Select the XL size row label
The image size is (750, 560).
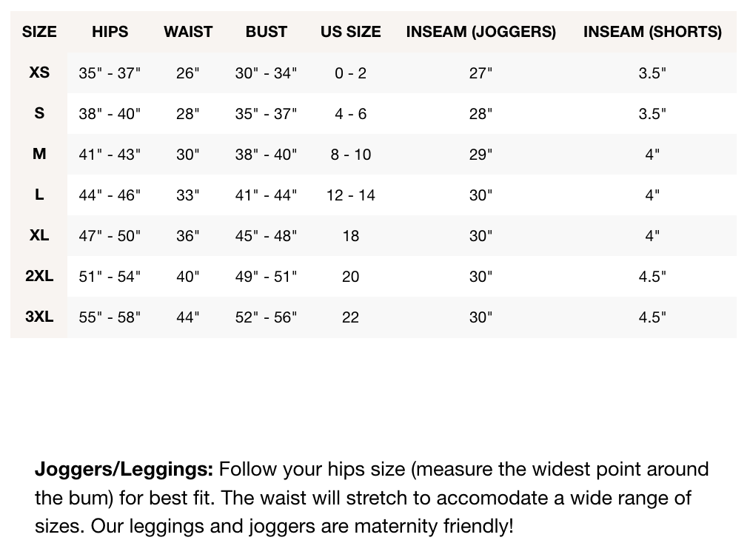[x=39, y=235]
